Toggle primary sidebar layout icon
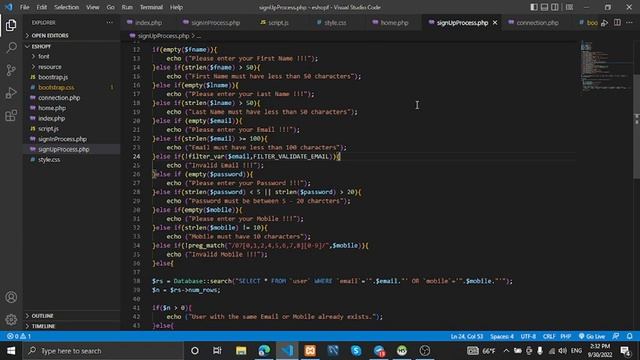 tap(533, 7)
